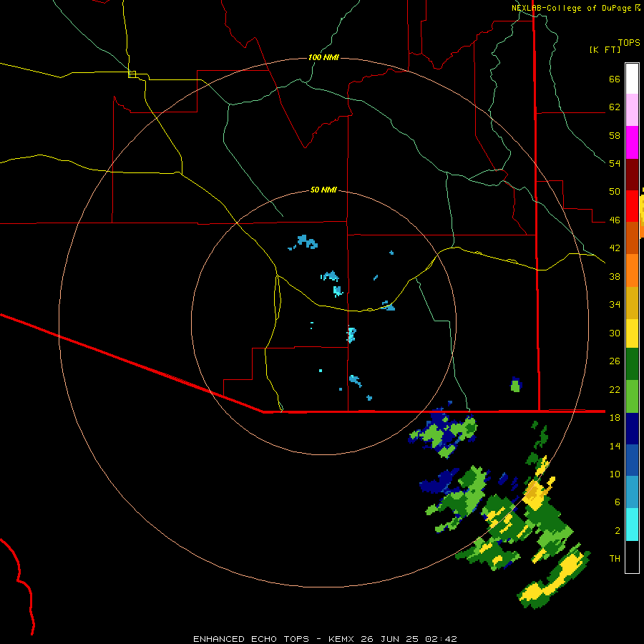Image resolution: width=644 pixels, height=644 pixels.
Task: Click the legend value 14
Action: click(615, 446)
